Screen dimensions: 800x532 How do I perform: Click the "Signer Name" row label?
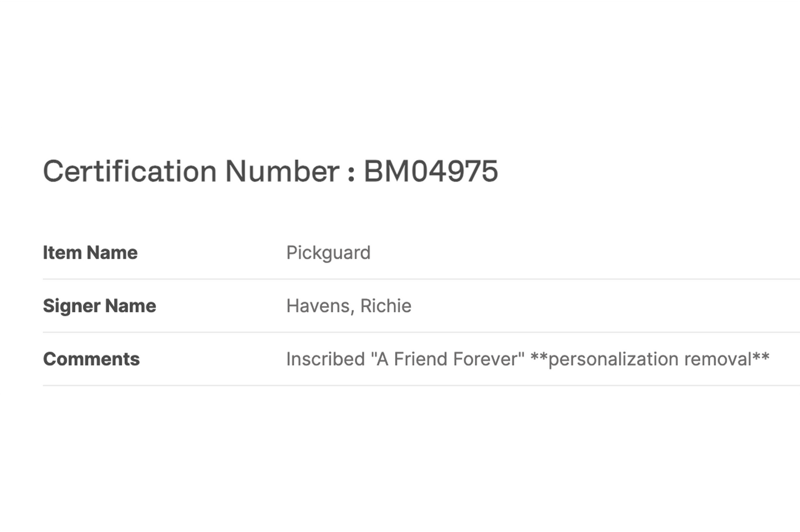[100, 306]
